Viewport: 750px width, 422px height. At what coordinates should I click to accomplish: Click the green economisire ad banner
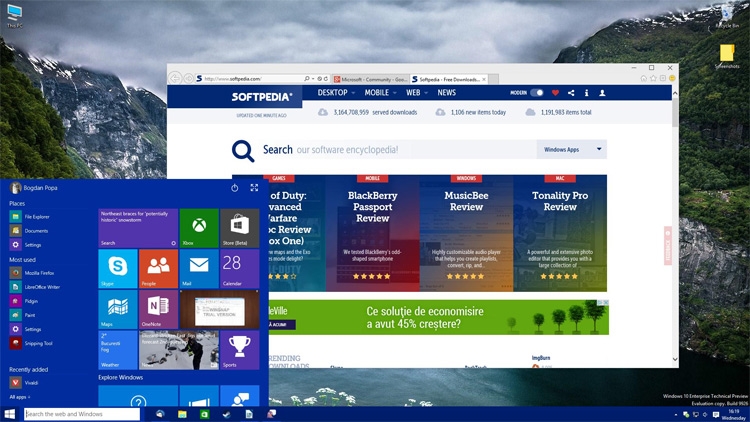(x=439, y=317)
